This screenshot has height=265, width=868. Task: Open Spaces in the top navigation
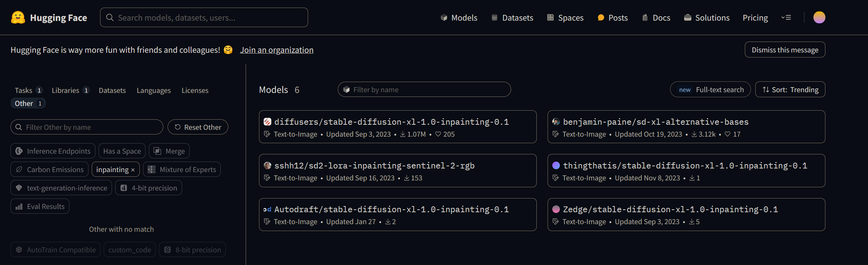point(565,18)
